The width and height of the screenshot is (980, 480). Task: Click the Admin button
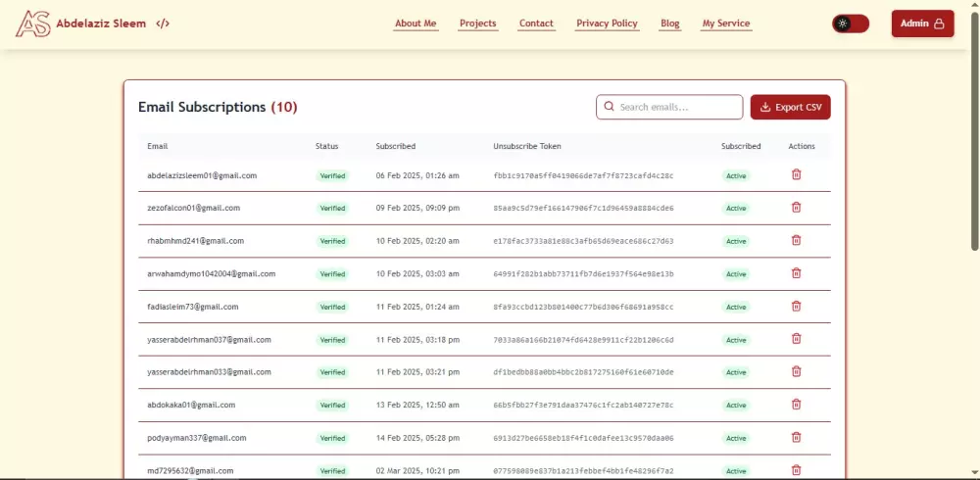tap(922, 24)
